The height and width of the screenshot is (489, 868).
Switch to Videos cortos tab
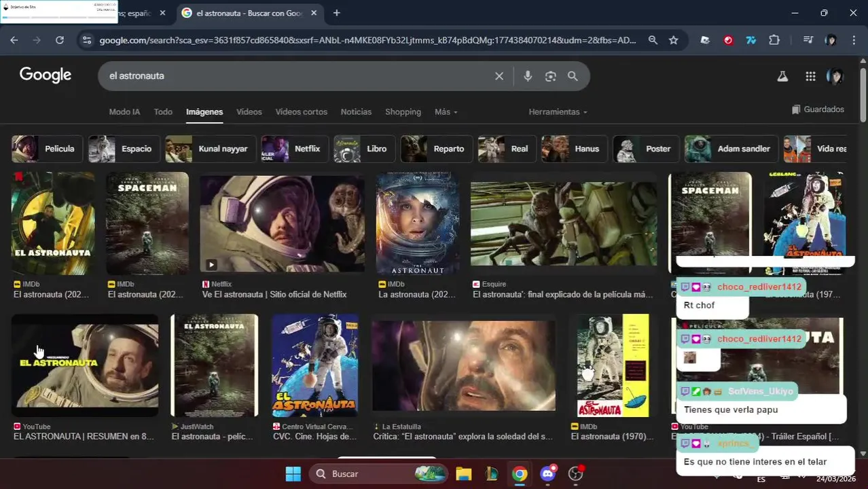click(302, 112)
